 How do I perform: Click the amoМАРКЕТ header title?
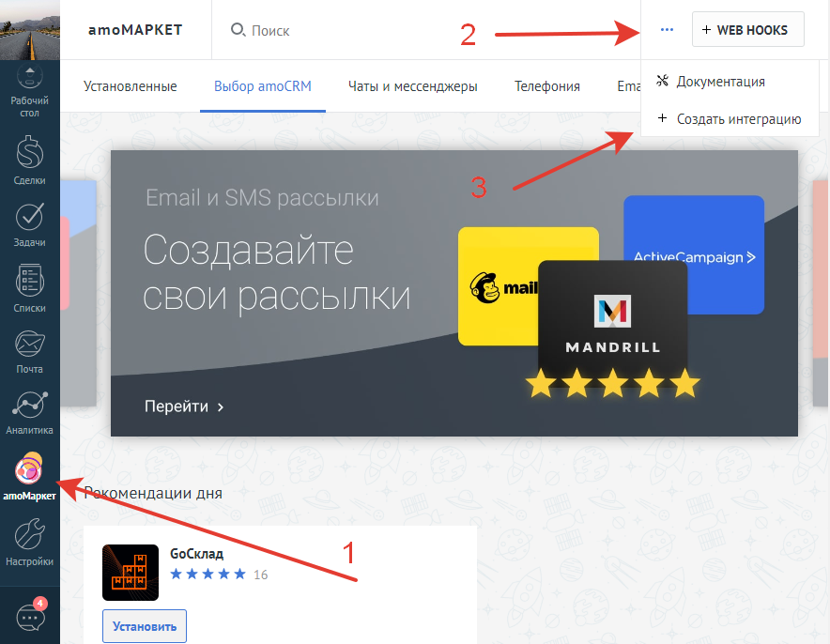tap(135, 30)
